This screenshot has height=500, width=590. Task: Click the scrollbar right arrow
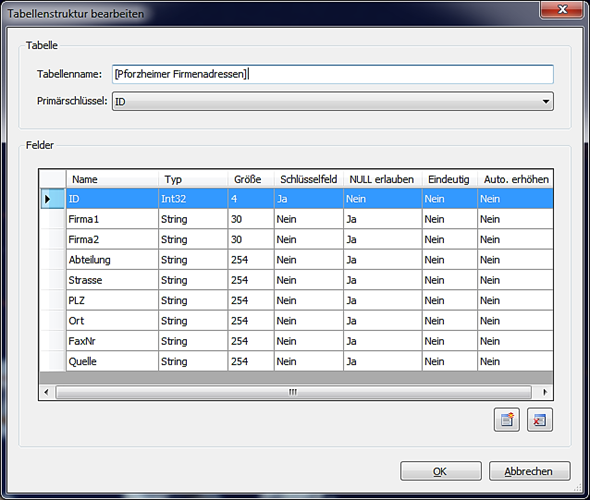pyautogui.click(x=545, y=392)
